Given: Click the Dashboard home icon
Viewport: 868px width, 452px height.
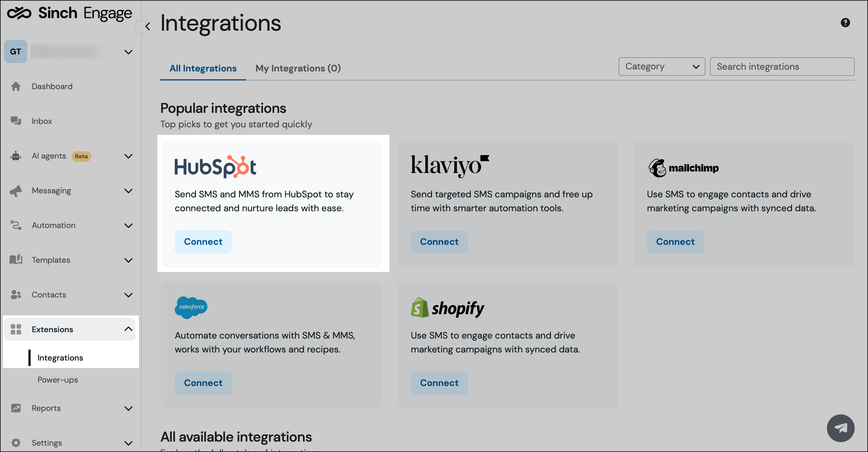Looking at the screenshot, I should coord(16,86).
